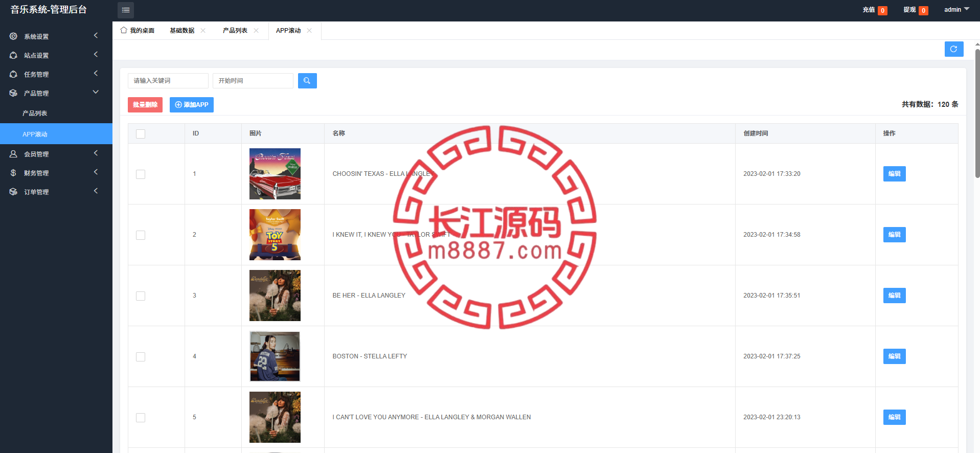Click the 提现 notification badge
Screen dimensions: 980x453
click(923, 10)
